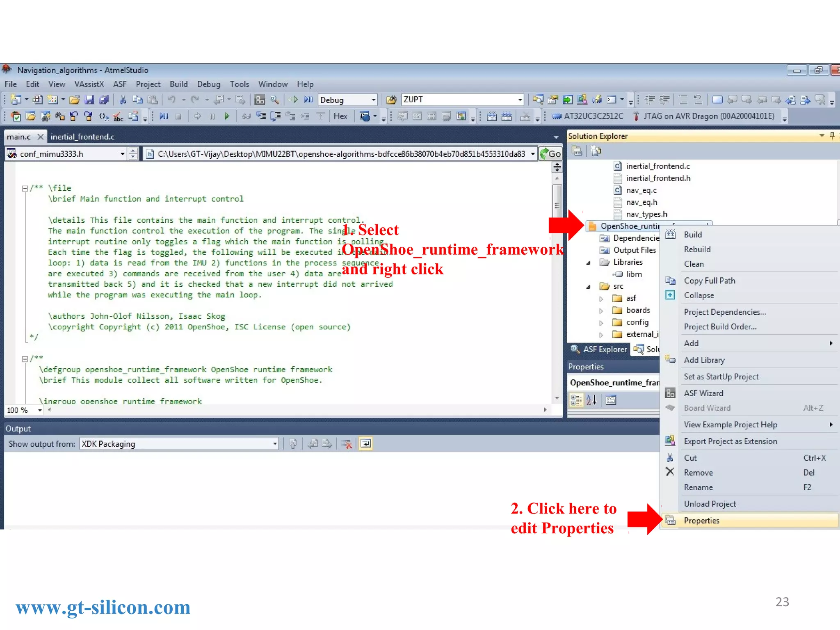
Task: Open the Debug menu
Action: click(208, 84)
